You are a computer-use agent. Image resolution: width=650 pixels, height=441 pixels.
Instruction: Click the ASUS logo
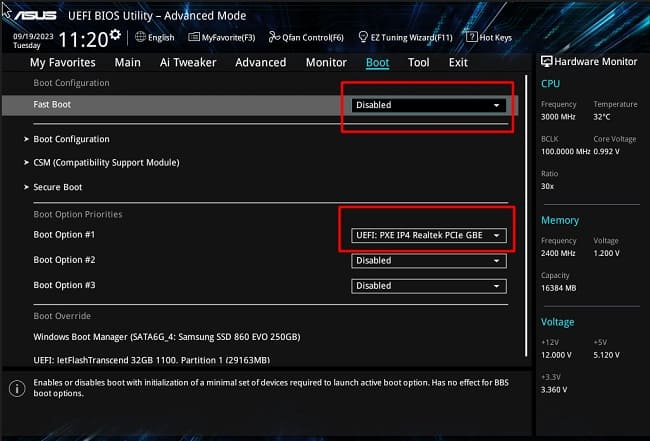point(35,15)
